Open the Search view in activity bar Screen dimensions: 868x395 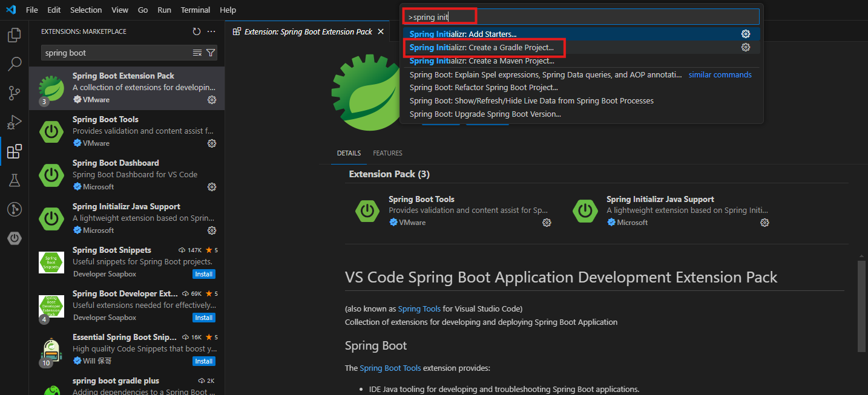14,64
